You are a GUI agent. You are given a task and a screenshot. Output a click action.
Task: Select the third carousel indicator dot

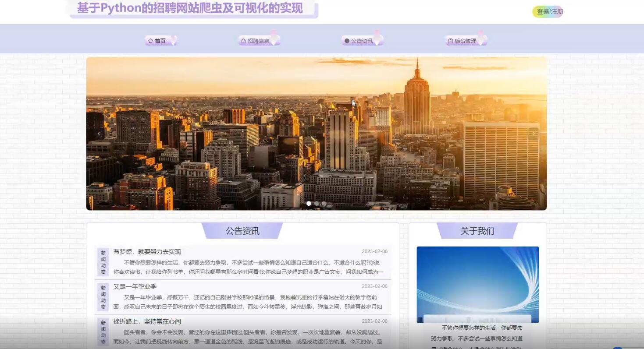(x=324, y=203)
